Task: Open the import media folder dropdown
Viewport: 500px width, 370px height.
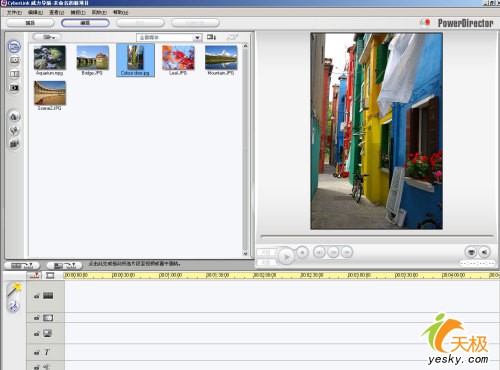Action: click(x=47, y=37)
